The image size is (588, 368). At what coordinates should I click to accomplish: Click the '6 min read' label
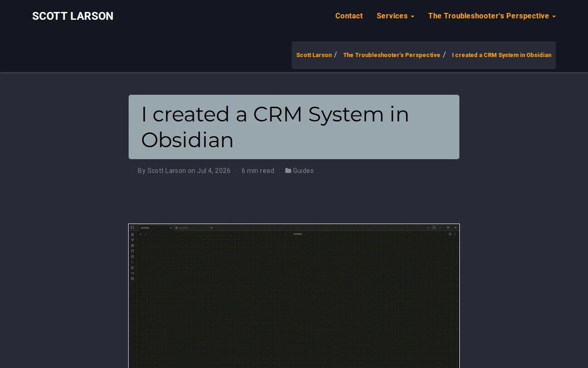258,171
